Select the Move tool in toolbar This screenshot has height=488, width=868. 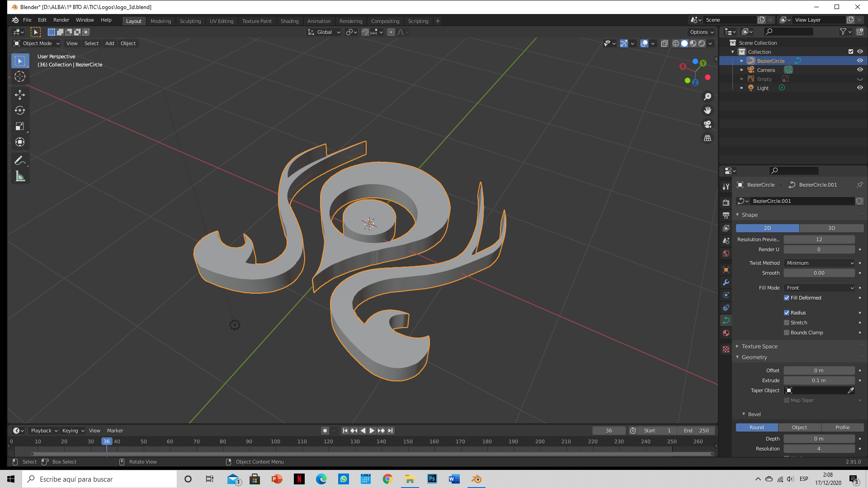point(20,94)
